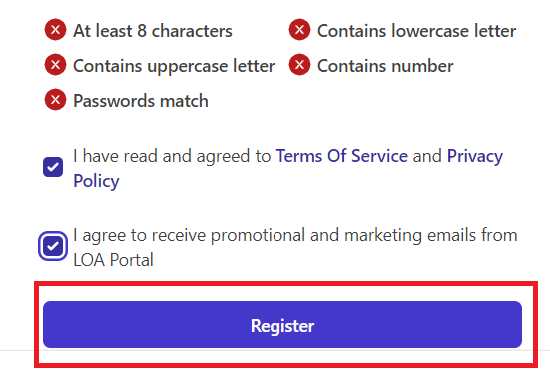Click the 'I have read and agreed to' label
This screenshot has height=392, width=550.
(x=172, y=156)
